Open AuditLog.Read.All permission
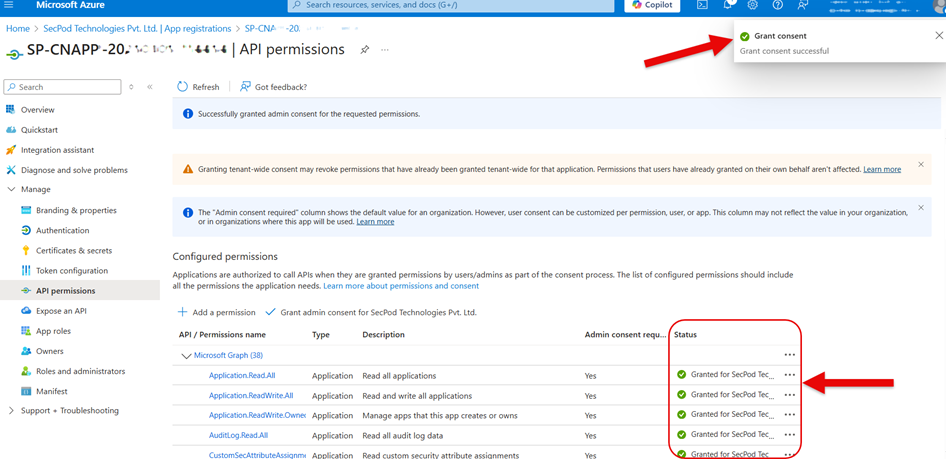 pyautogui.click(x=238, y=435)
